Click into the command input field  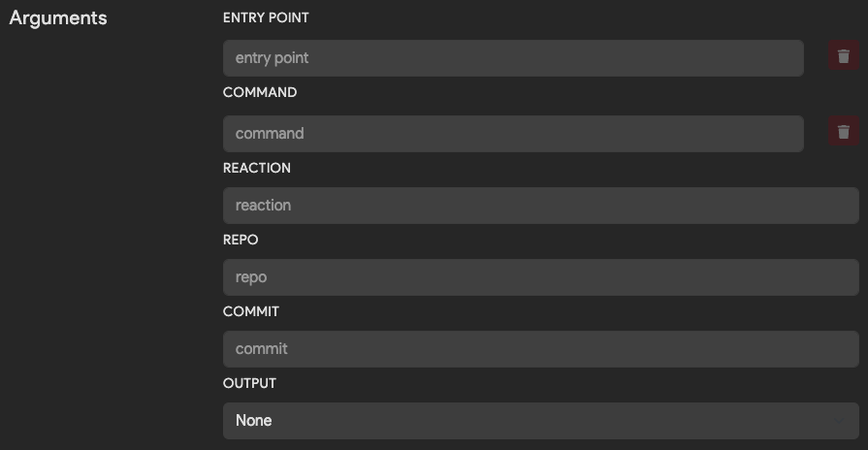tap(513, 134)
